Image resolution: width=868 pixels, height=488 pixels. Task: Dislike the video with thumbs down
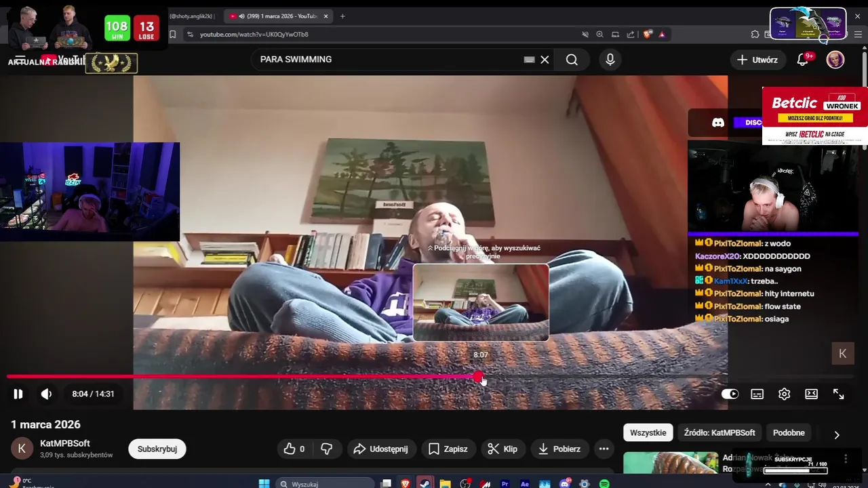[x=326, y=449]
